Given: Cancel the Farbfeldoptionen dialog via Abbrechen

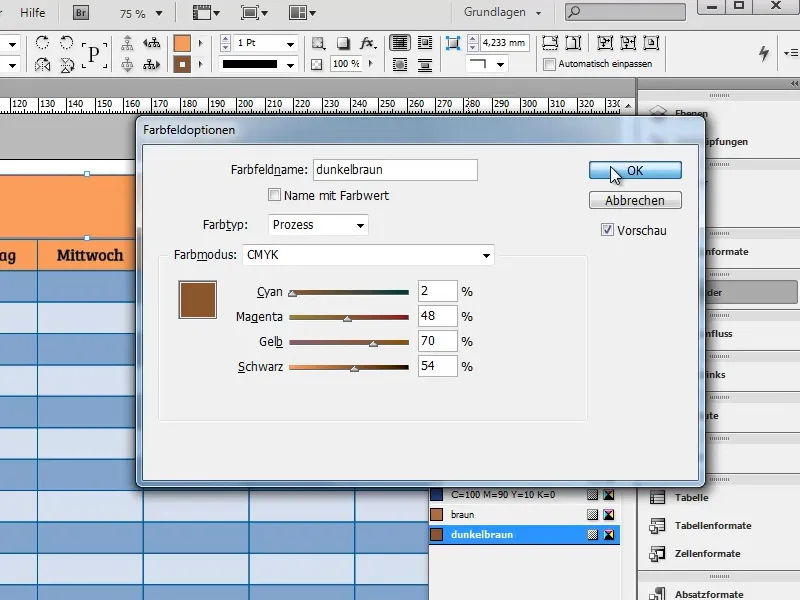Looking at the screenshot, I should (634, 200).
